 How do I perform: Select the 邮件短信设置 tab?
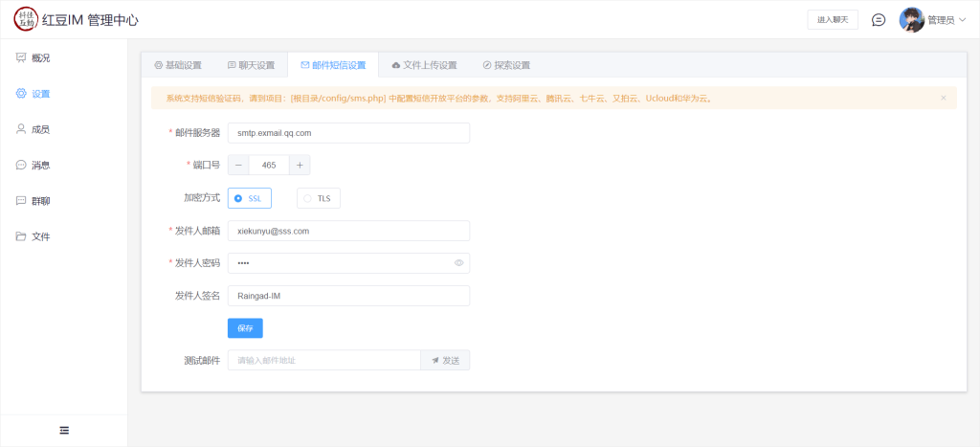[x=333, y=65]
